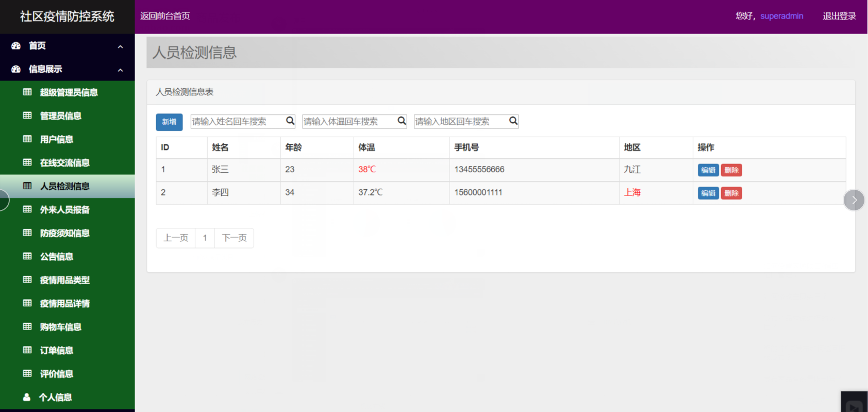Click table icon next to 防疫须知信息
This screenshot has width=868, height=412.
tap(27, 233)
